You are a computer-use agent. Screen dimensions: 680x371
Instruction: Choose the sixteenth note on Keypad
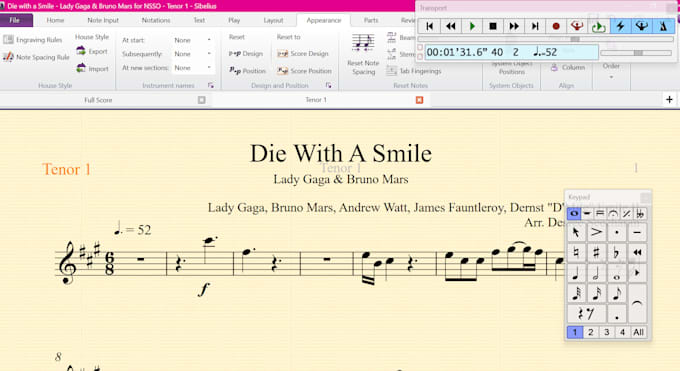(596, 293)
